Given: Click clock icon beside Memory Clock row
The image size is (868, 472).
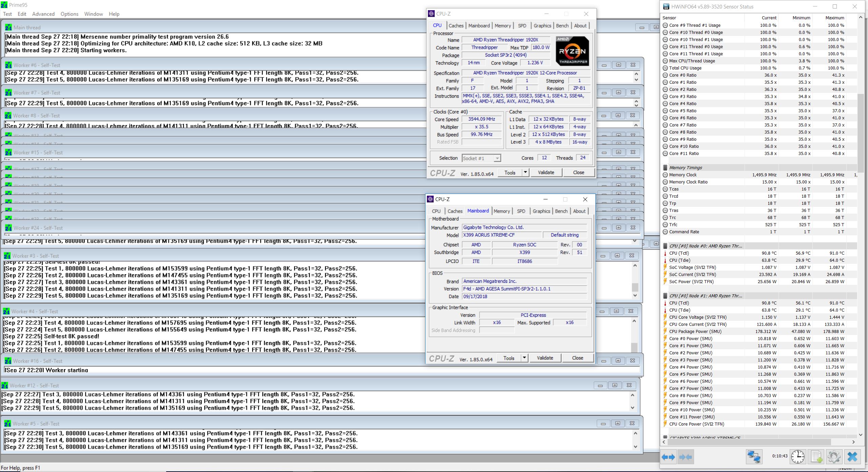Looking at the screenshot, I should (665, 175).
